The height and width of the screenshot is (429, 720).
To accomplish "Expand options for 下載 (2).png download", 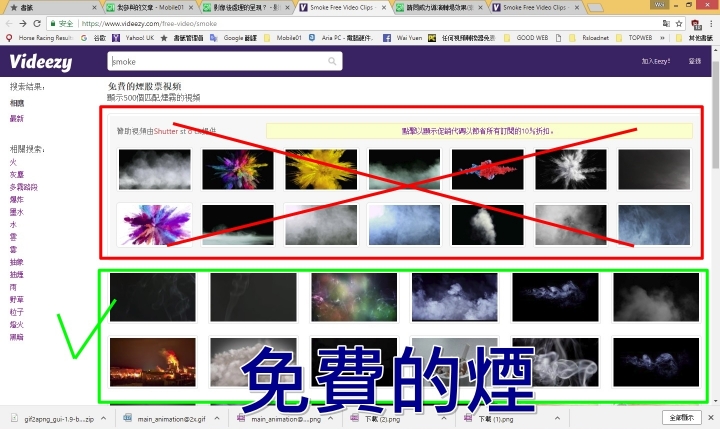I will [x=444, y=418].
